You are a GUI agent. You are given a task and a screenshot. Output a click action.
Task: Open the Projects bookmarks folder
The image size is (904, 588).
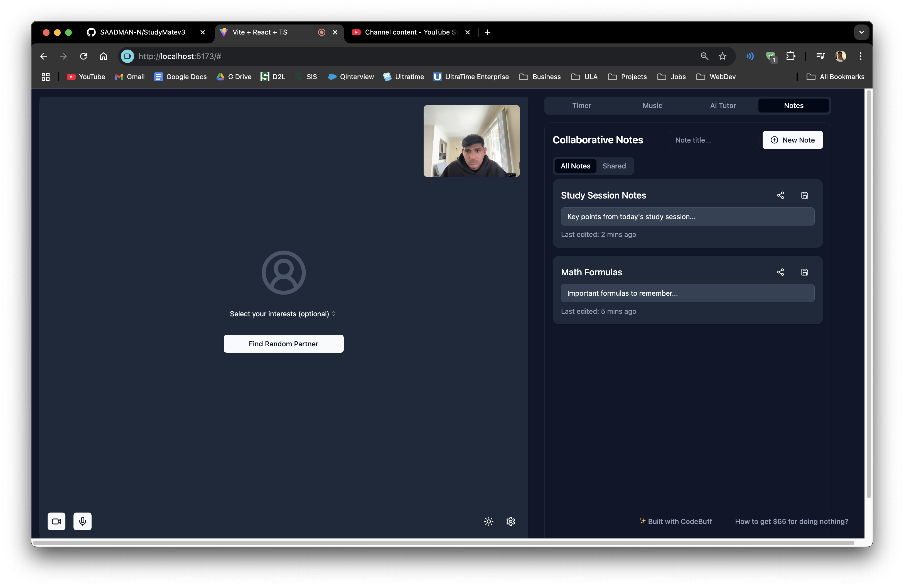click(627, 77)
